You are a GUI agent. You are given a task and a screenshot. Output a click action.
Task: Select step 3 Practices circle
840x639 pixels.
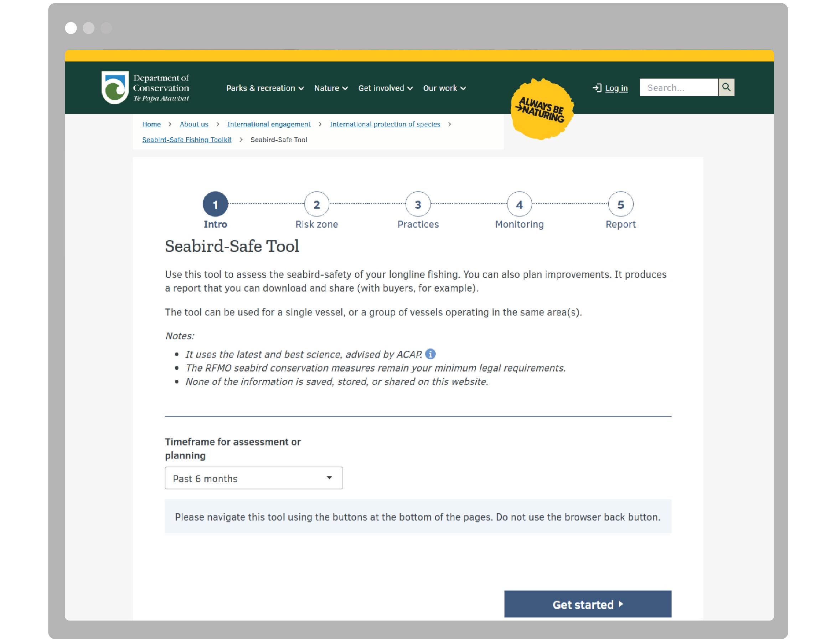click(418, 204)
